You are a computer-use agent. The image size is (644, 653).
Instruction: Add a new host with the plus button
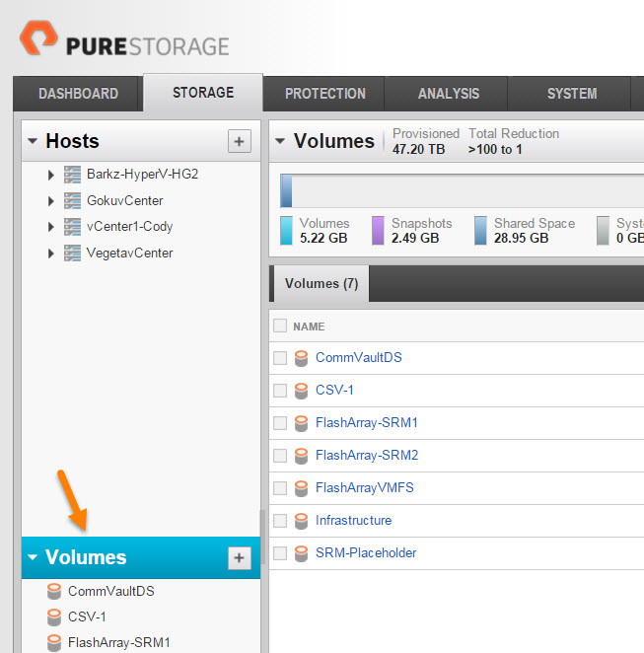(240, 141)
